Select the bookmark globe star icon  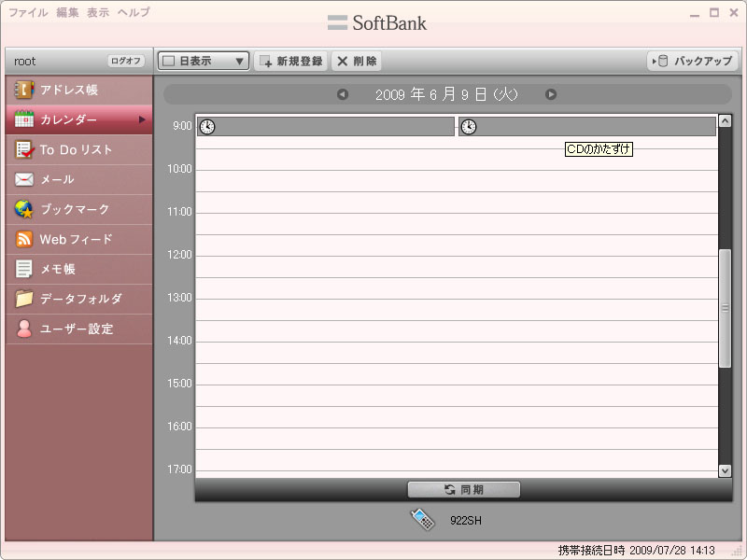[x=24, y=210]
